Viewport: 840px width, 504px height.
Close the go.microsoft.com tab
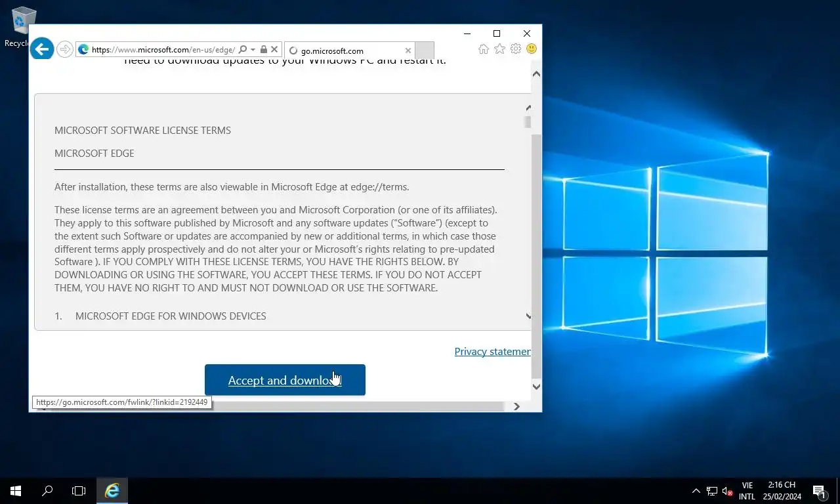[x=408, y=51]
